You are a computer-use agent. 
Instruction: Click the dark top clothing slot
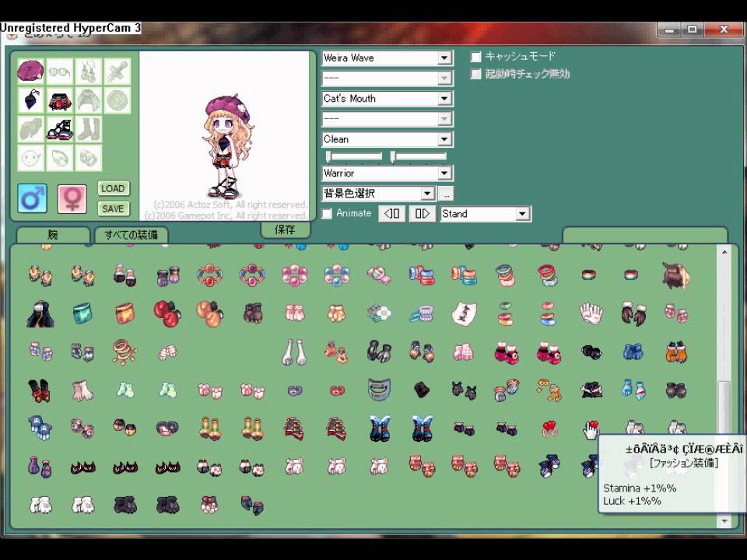pyautogui.click(x=31, y=100)
